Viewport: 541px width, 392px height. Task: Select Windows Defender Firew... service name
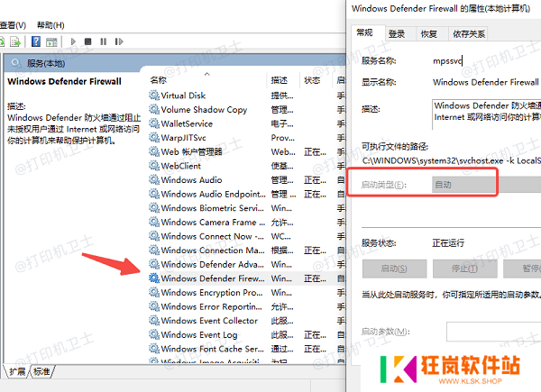click(x=213, y=278)
